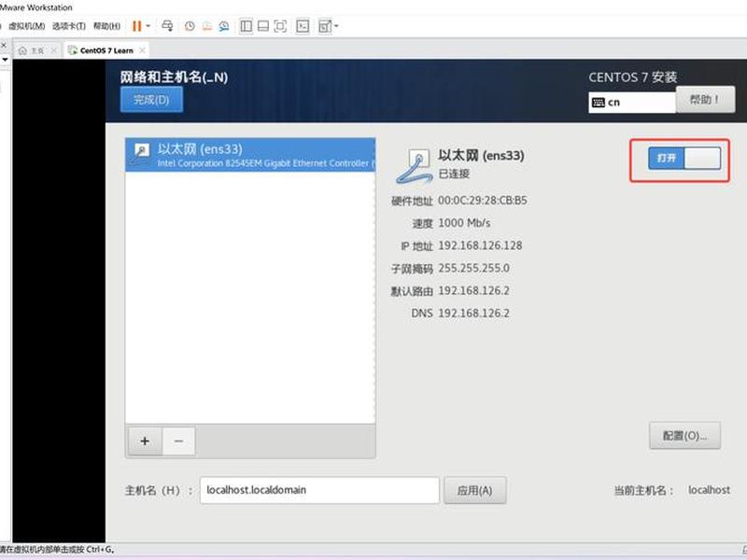Open the console view icon
The image size is (747, 560).
click(303, 26)
